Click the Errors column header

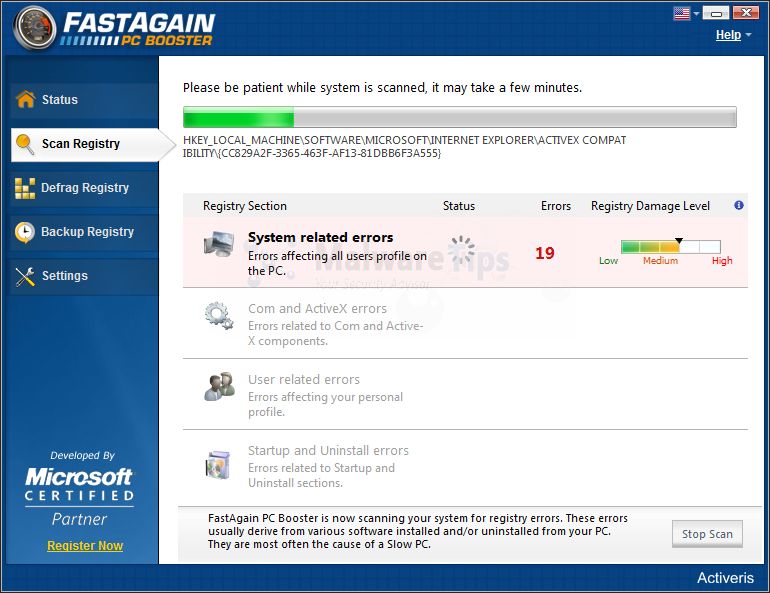pyautogui.click(x=556, y=206)
